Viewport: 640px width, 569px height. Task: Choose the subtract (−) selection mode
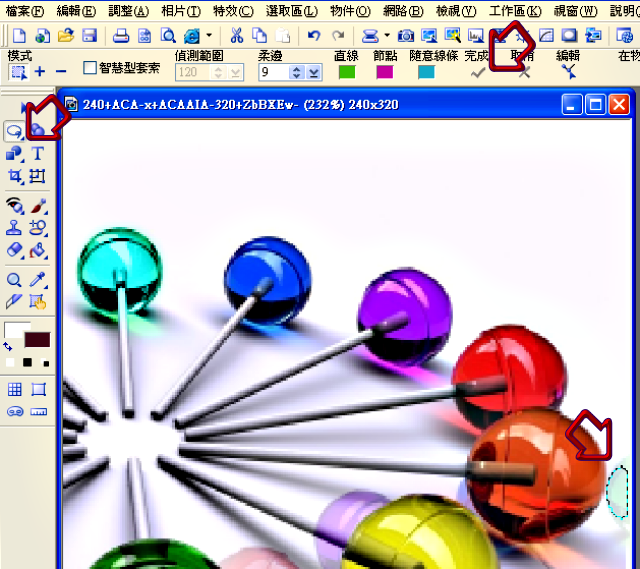[61, 72]
